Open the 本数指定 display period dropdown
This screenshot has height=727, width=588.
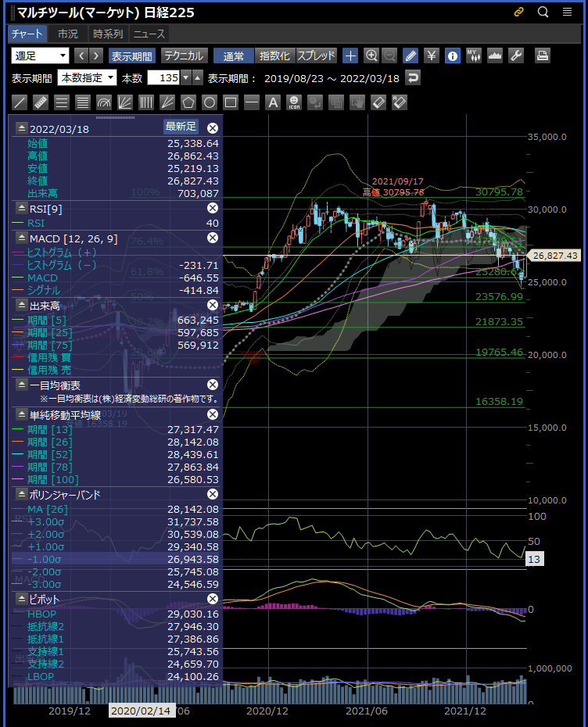87,78
